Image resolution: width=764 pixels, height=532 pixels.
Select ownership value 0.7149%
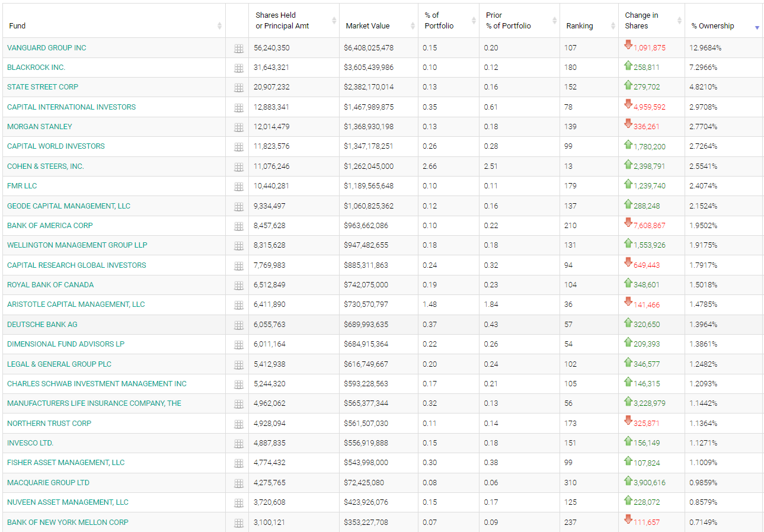704,523
